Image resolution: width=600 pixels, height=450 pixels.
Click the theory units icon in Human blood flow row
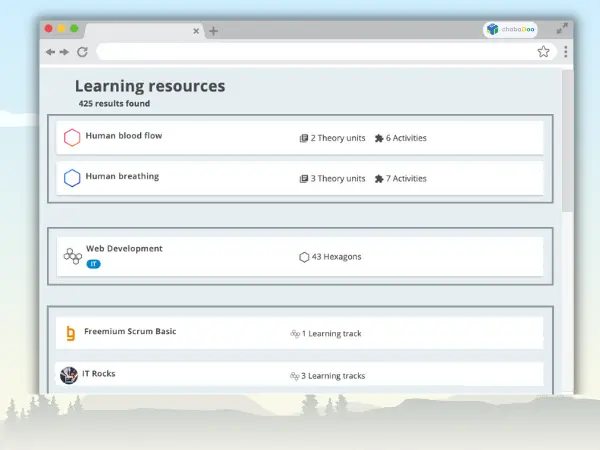303,138
